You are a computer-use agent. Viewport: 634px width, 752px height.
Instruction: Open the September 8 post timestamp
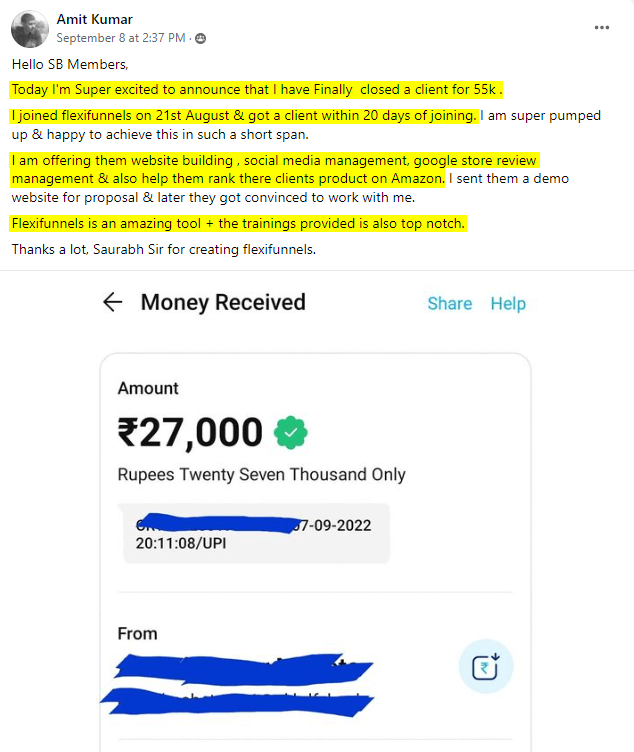(120, 38)
